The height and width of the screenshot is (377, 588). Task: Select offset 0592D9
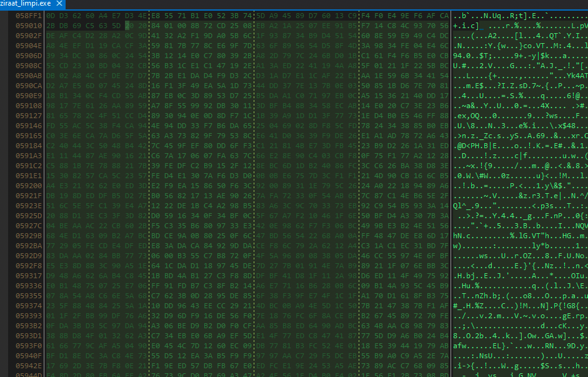coord(29,256)
